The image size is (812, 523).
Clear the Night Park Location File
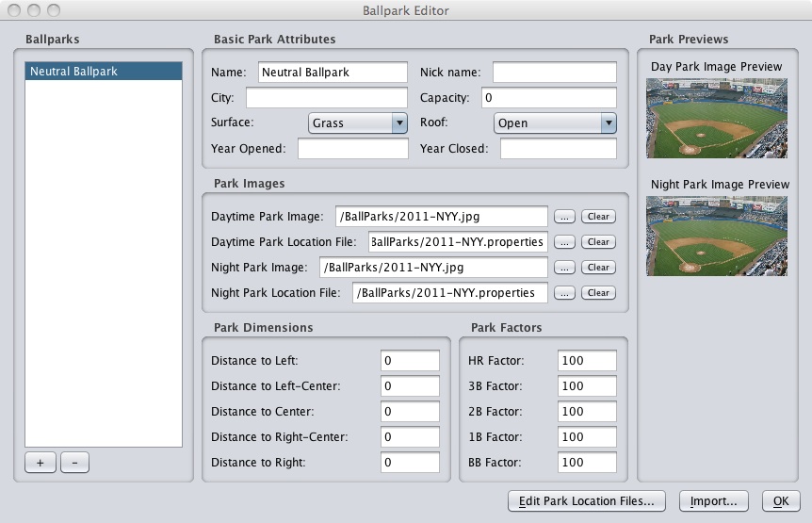point(598,292)
